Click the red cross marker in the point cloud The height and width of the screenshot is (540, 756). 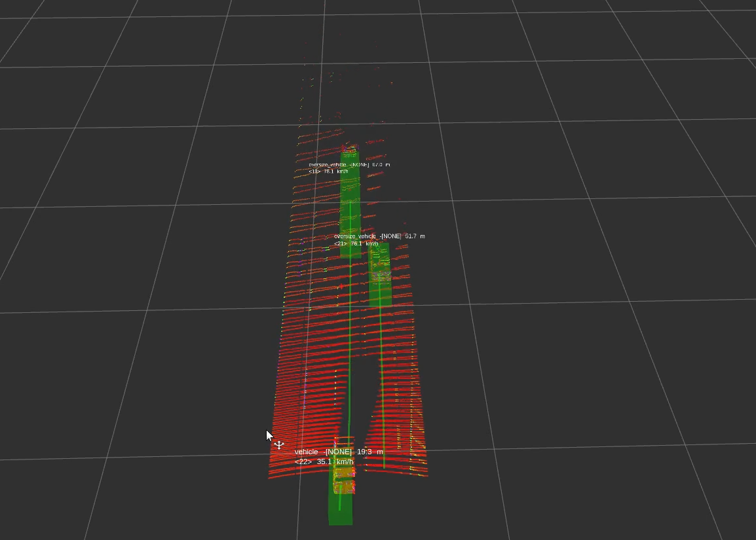340,287
